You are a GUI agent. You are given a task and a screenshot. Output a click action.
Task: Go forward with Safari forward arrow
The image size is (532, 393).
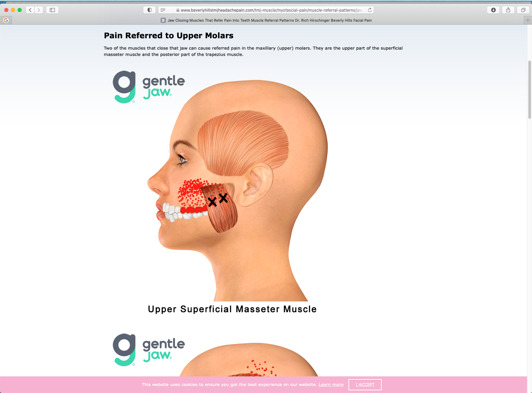(39, 10)
